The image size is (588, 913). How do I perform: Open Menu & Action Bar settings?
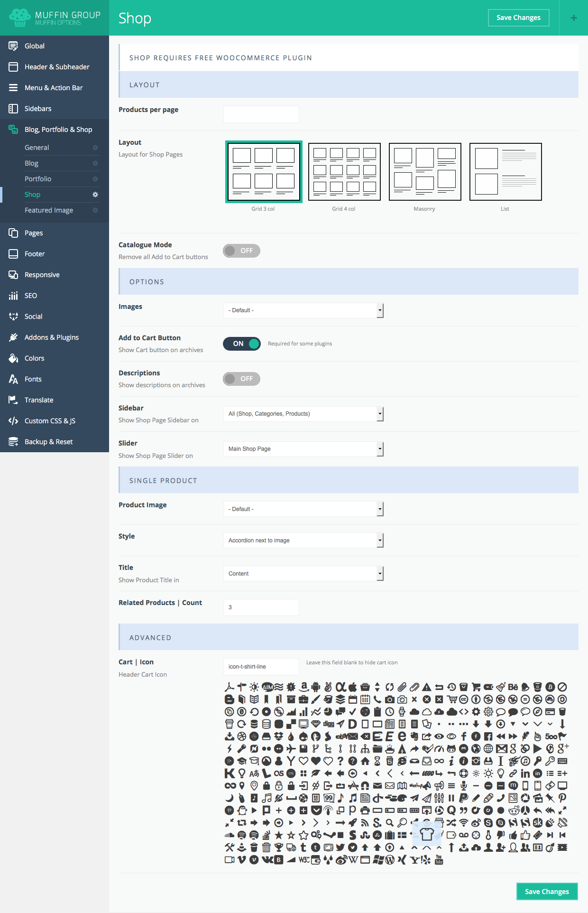(x=55, y=88)
